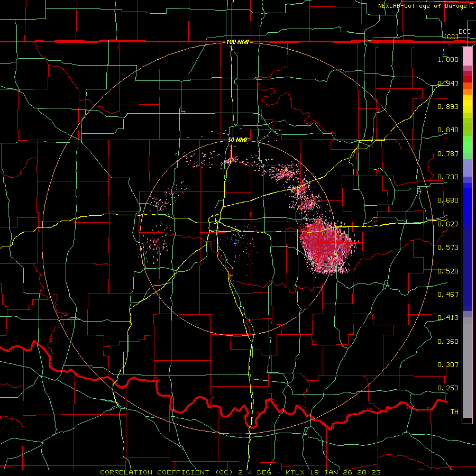Click the 0.627 color scale value

(448, 224)
